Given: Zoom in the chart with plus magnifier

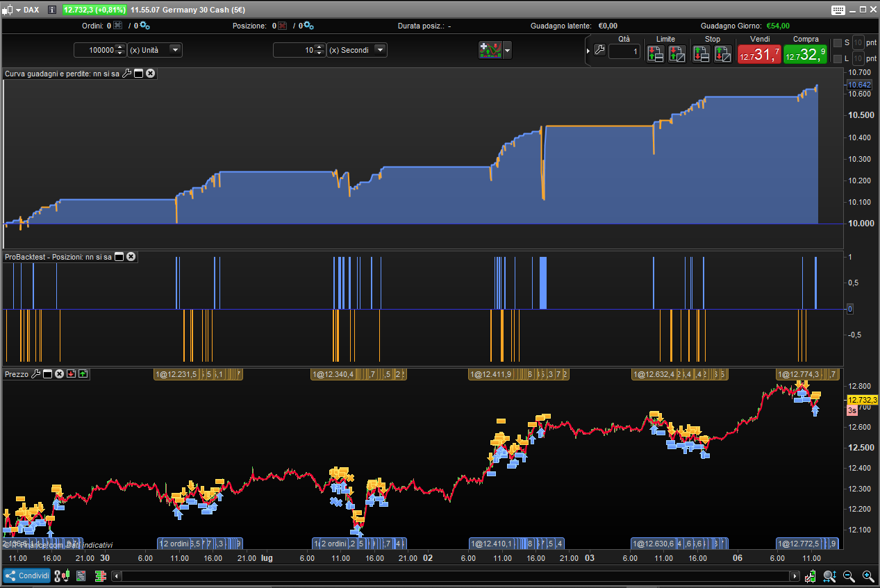Looking at the screenshot, I should pyautogui.click(x=868, y=576).
